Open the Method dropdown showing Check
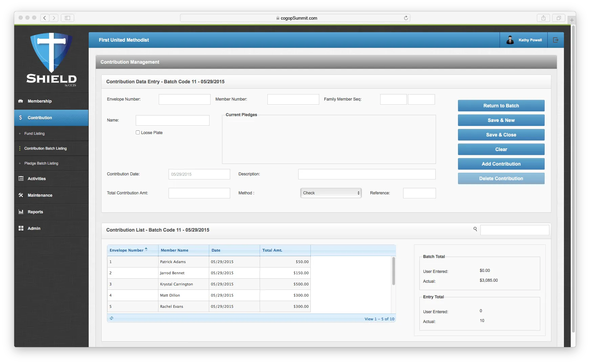This screenshot has width=590, height=364. tap(331, 193)
